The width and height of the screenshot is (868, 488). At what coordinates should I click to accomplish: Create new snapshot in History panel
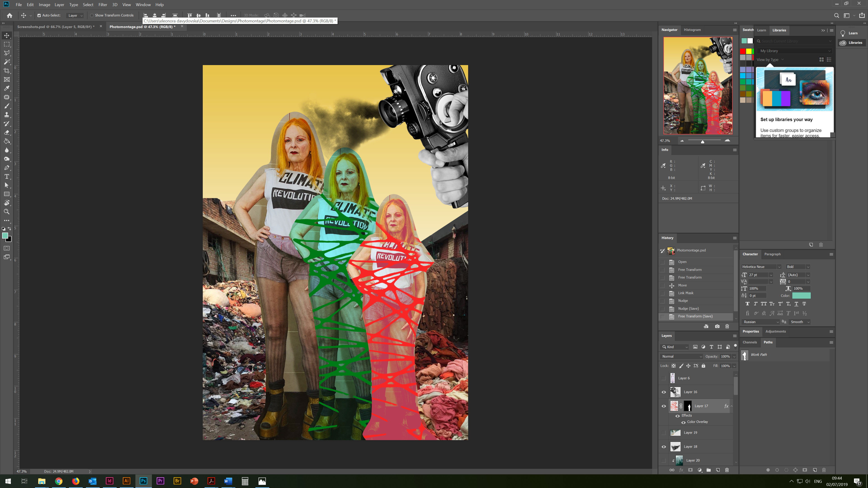point(717,326)
